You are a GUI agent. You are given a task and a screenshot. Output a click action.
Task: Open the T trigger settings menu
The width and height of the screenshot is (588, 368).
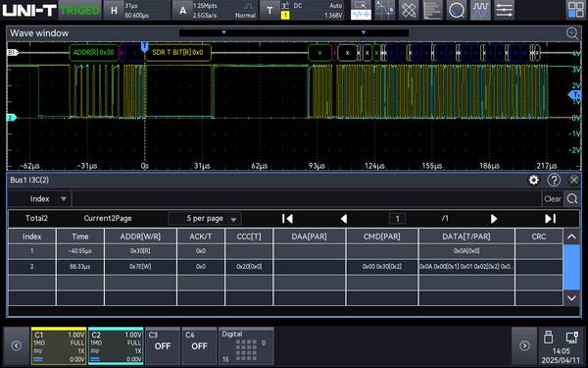click(x=302, y=10)
